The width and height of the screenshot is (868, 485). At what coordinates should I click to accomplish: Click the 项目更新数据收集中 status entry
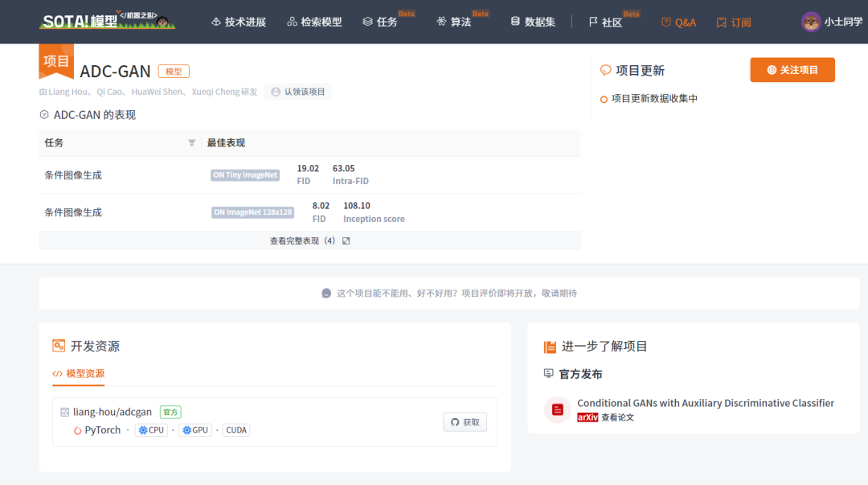coord(649,99)
